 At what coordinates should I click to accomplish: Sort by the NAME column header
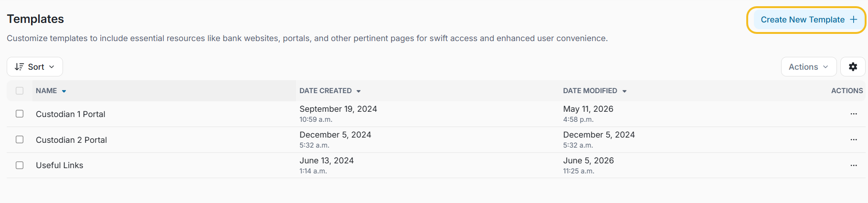coord(46,91)
